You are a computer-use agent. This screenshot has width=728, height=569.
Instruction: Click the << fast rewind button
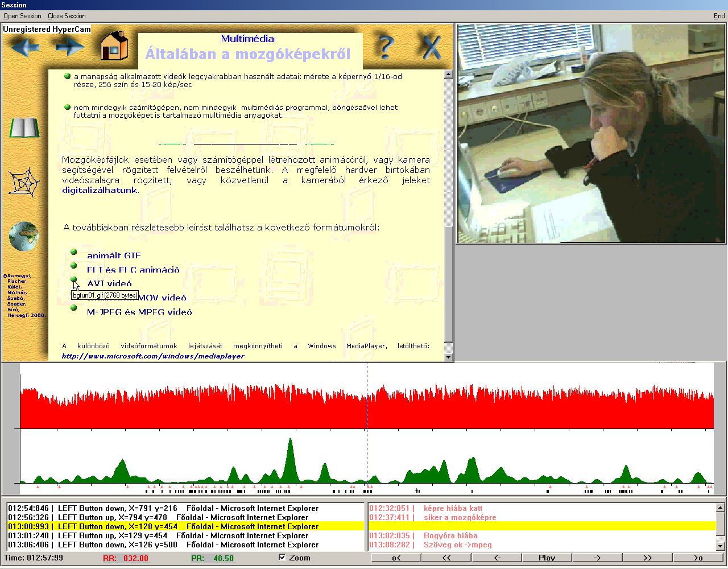click(446, 558)
